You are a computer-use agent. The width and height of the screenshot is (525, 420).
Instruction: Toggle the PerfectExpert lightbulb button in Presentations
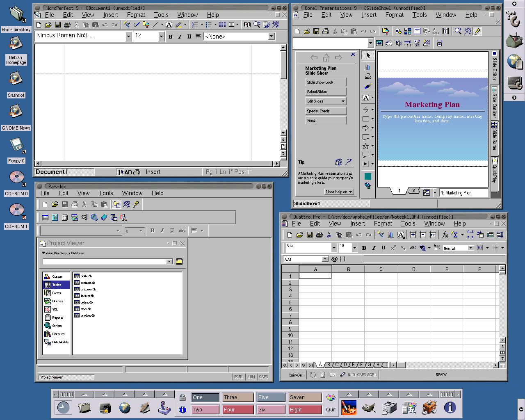pyautogui.click(x=477, y=31)
